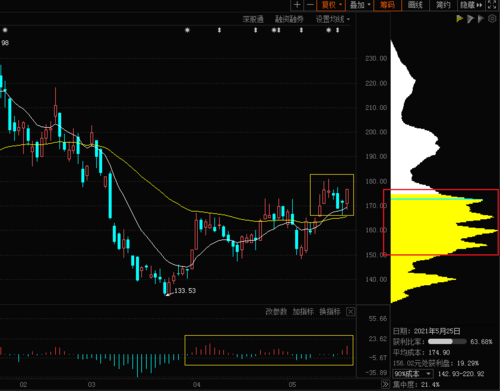Click the single arrow marker right of 融资融券
This screenshot has height=391, width=500.
(x=301, y=30)
